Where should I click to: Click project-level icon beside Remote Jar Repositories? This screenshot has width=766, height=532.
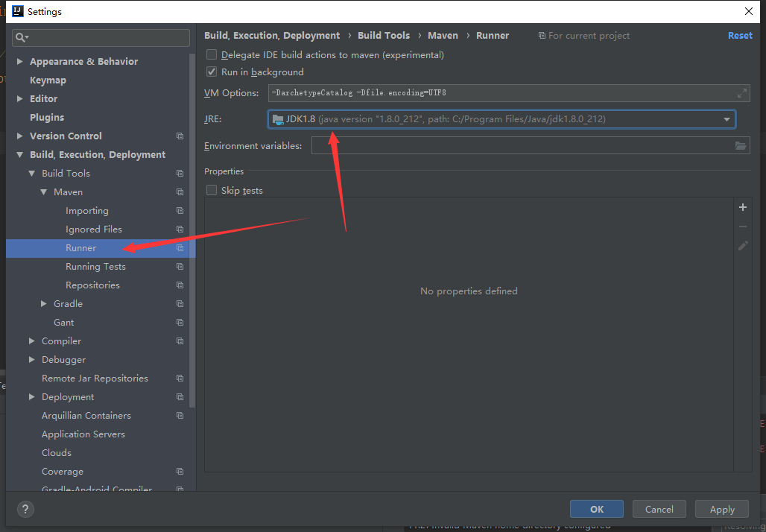tap(180, 378)
